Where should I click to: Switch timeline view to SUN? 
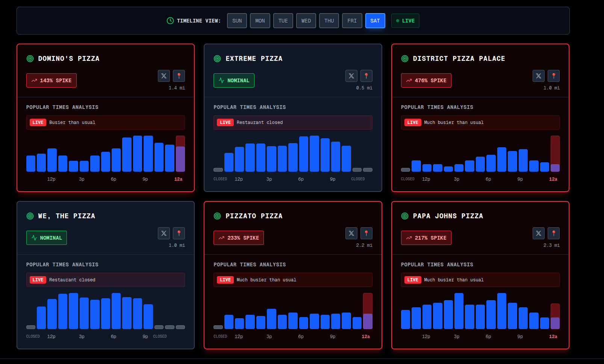(x=237, y=21)
